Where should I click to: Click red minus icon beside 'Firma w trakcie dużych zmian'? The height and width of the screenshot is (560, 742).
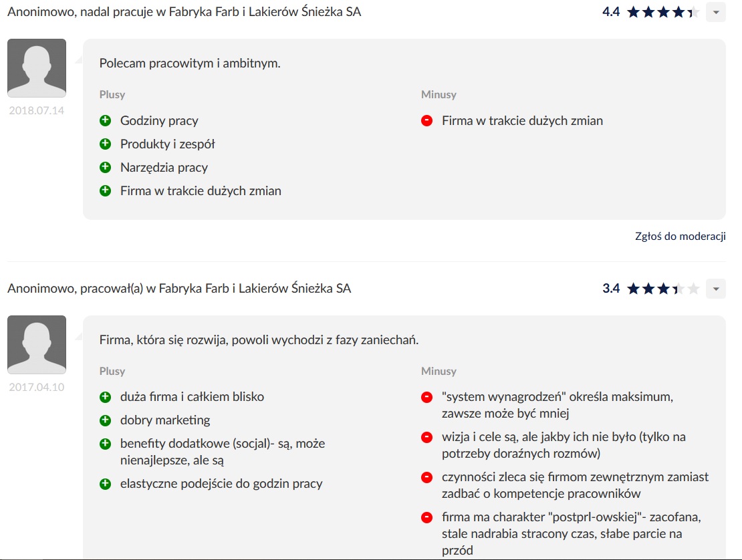[426, 121]
